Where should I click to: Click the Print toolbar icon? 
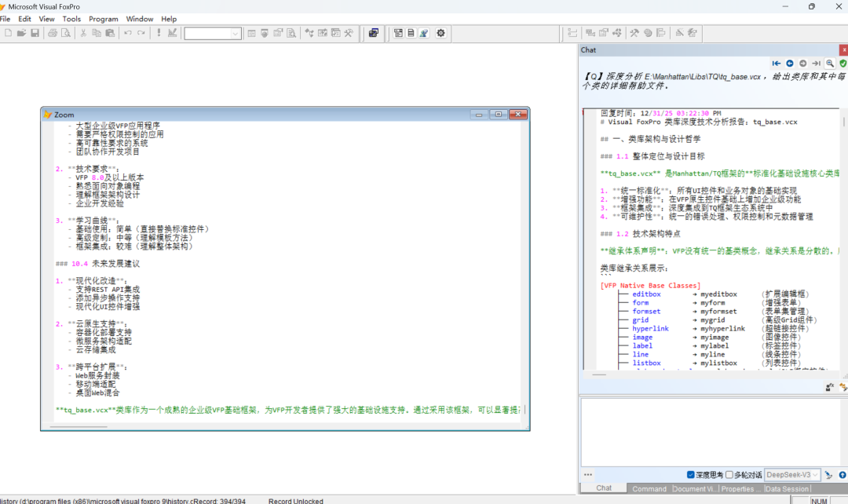53,33
